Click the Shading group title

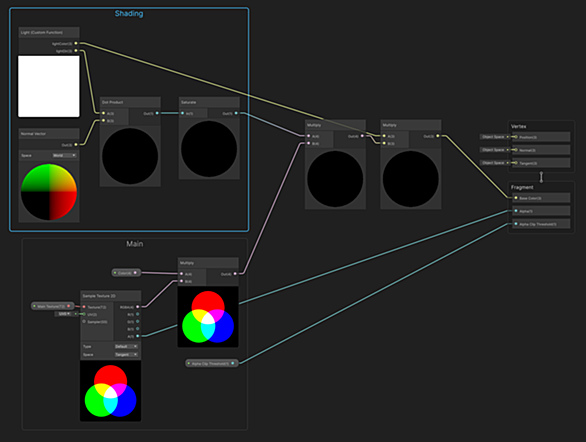pos(129,14)
